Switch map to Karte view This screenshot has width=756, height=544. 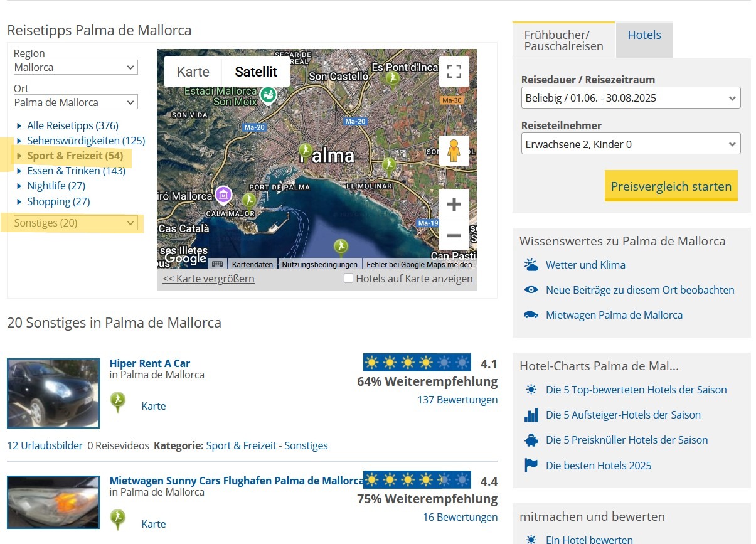point(193,72)
